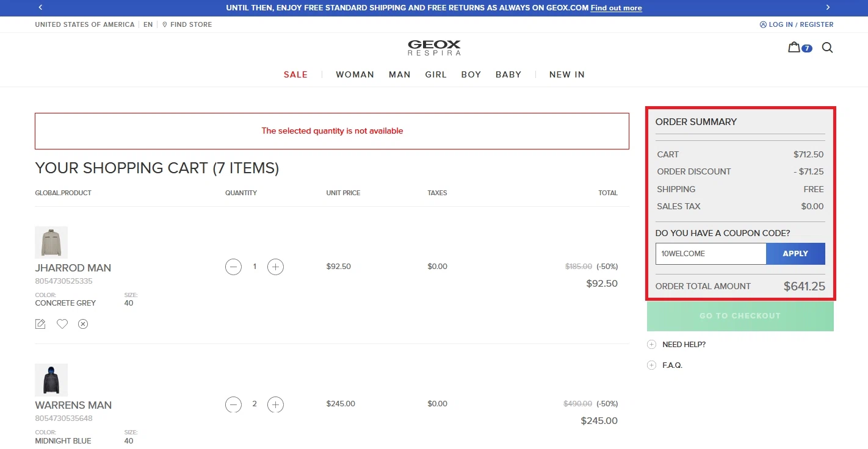The height and width of the screenshot is (449, 868).
Task: Increase Jharrod Man quantity
Action: coord(276,267)
